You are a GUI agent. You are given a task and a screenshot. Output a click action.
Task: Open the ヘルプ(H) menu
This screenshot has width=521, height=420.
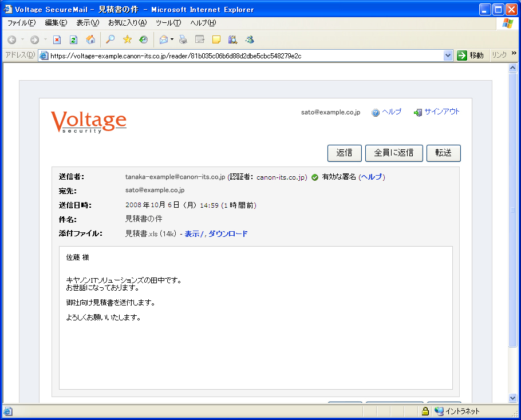[x=203, y=23]
